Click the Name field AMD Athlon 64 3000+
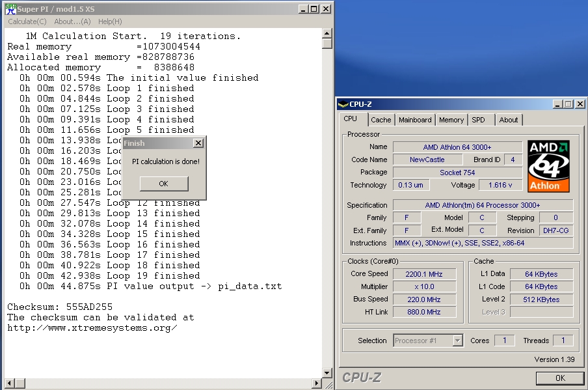The image size is (588, 390). [x=457, y=147]
